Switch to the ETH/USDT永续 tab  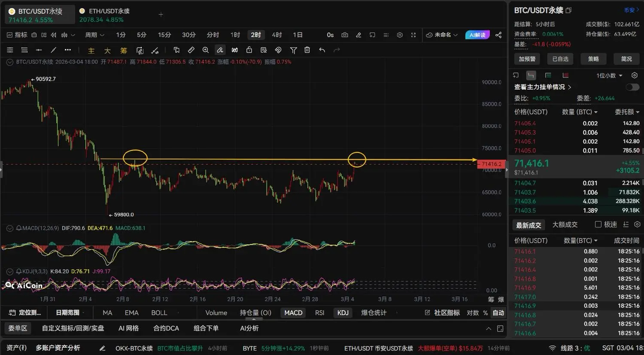pyautogui.click(x=105, y=15)
